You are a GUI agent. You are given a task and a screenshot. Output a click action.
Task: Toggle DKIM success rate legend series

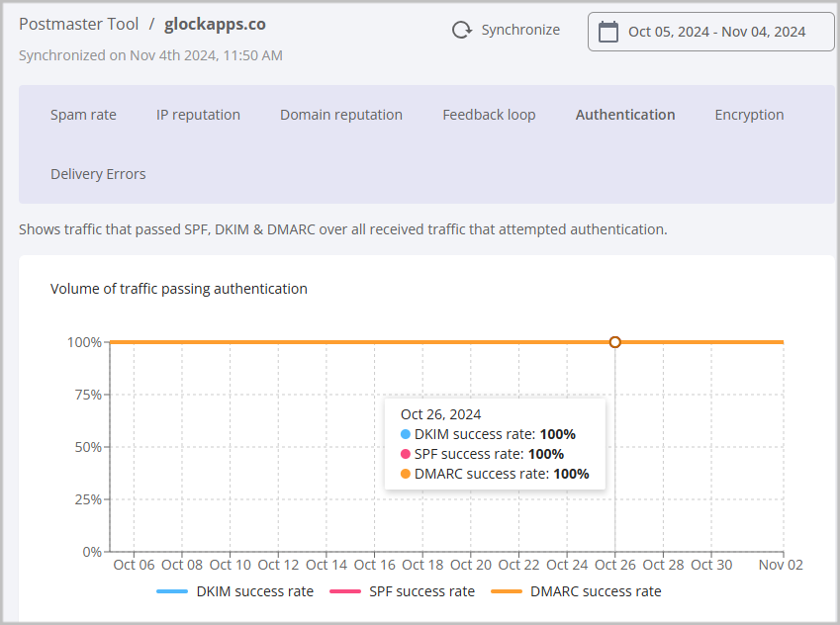tap(254, 591)
